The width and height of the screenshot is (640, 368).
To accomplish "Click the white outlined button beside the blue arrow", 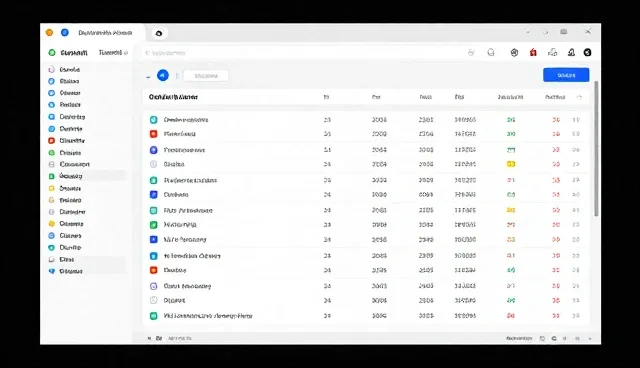I will coord(206,76).
